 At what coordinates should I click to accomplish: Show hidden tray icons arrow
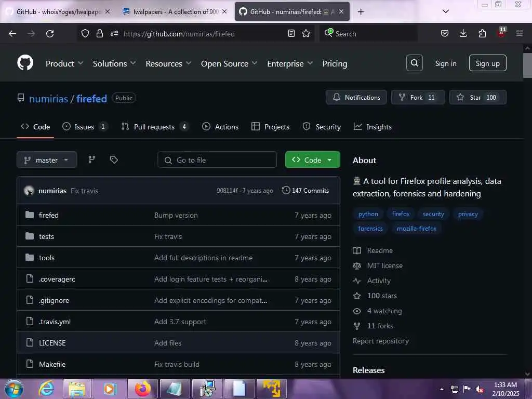click(x=442, y=389)
